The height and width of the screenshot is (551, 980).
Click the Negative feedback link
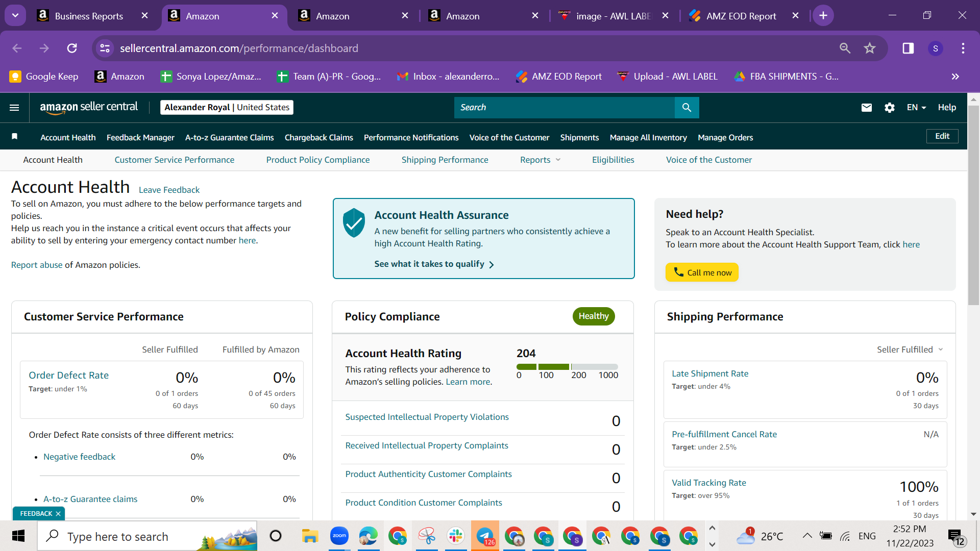tap(80, 457)
